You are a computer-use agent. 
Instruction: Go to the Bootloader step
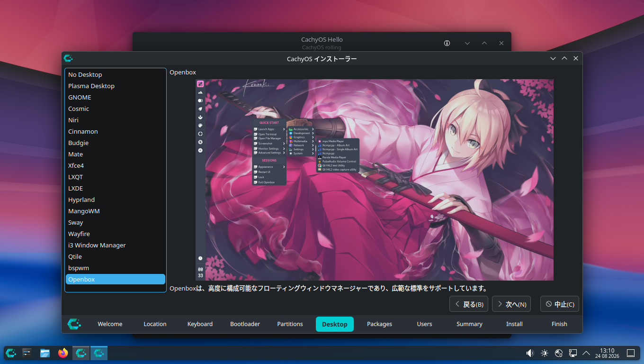[245, 324]
